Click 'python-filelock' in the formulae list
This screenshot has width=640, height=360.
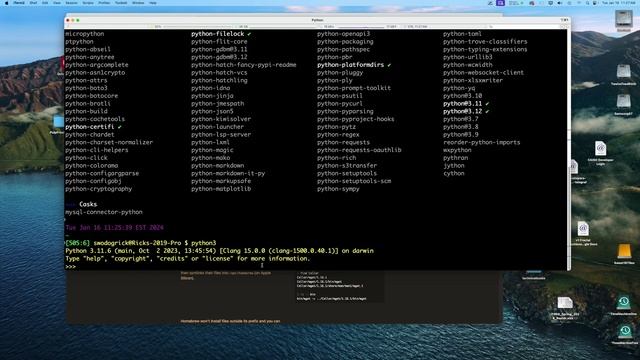click(217, 34)
